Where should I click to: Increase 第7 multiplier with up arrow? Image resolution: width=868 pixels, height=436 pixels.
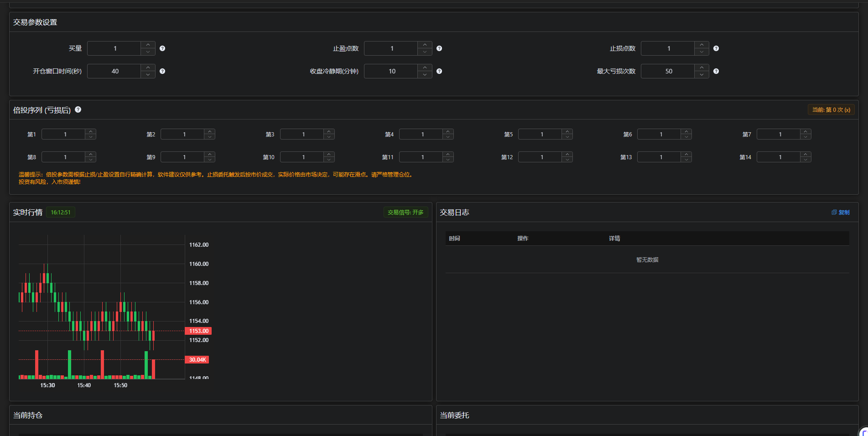pyautogui.click(x=806, y=131)
